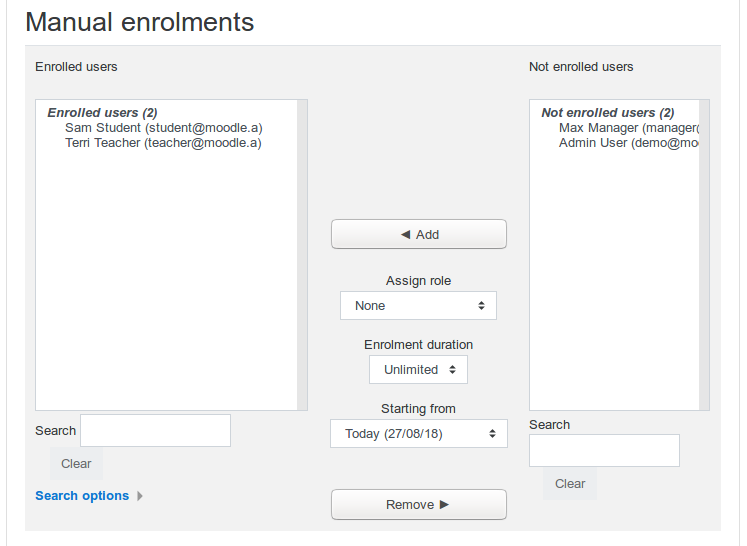Select Sam Student in enrolled users list
Image resolution: width=747 pixels, height=546 pixels.
click(x=164, y=128)
